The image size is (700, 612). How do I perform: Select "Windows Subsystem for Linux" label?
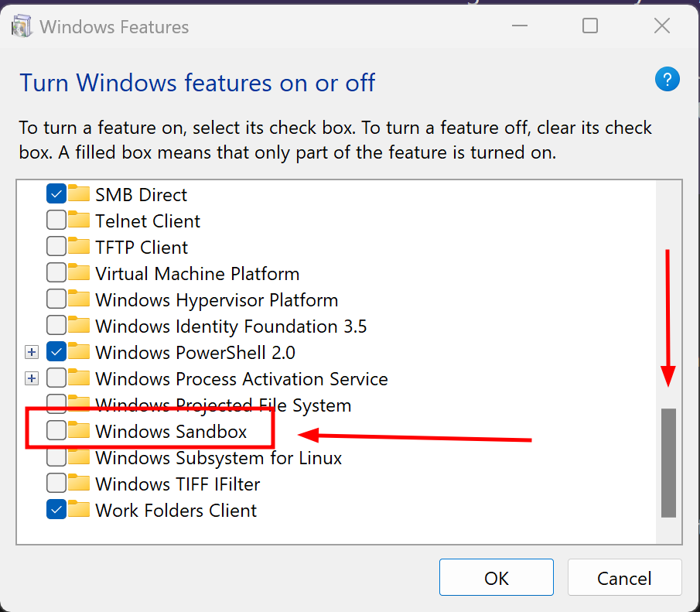[218, 458]
